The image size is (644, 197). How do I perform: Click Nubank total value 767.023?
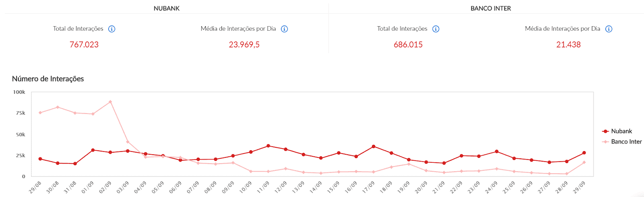click(x=84, y=45)
